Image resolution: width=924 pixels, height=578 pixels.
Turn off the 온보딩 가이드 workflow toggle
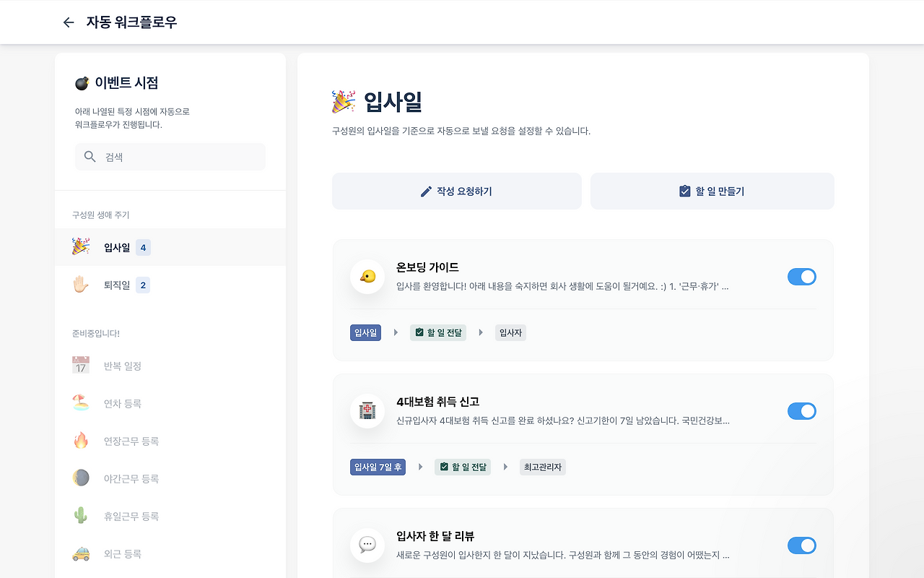click(802, 277)
